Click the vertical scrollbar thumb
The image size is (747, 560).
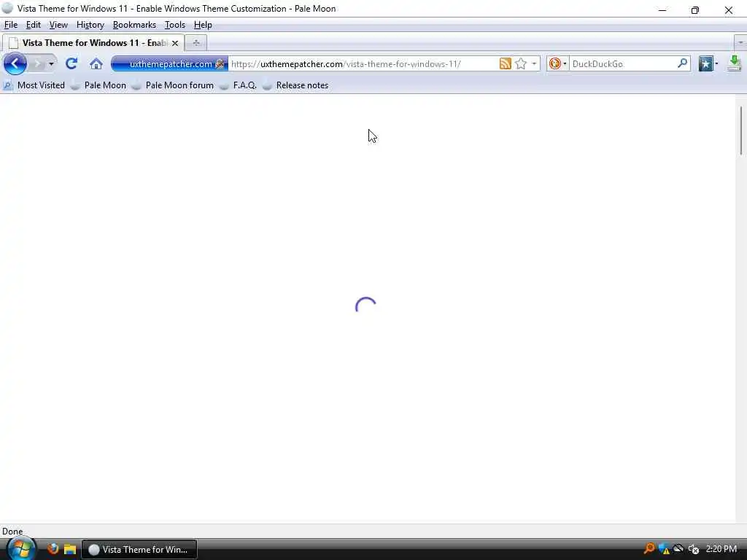click(x=741, y=131)
